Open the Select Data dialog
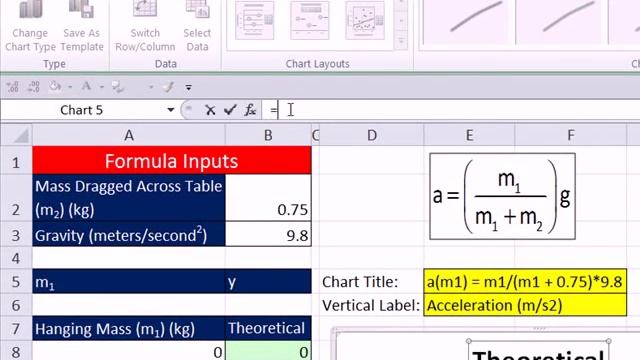 pyautogui.click(x=197, y=27)
